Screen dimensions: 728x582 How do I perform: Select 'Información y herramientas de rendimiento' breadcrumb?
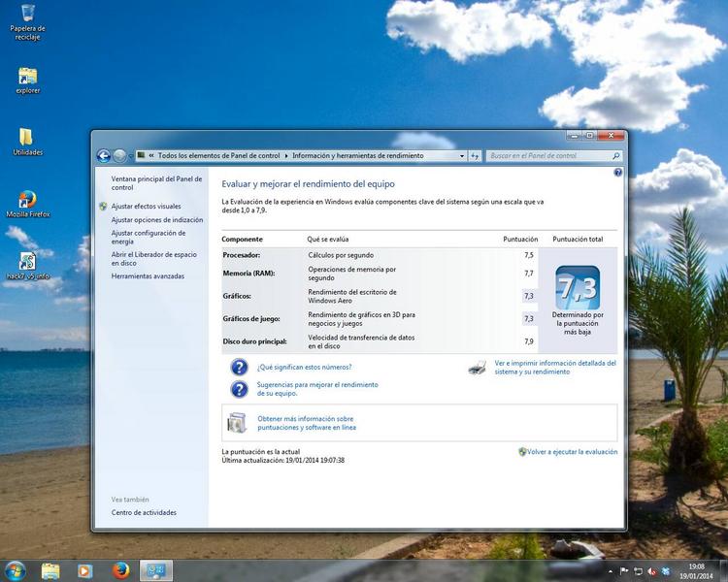358,155
